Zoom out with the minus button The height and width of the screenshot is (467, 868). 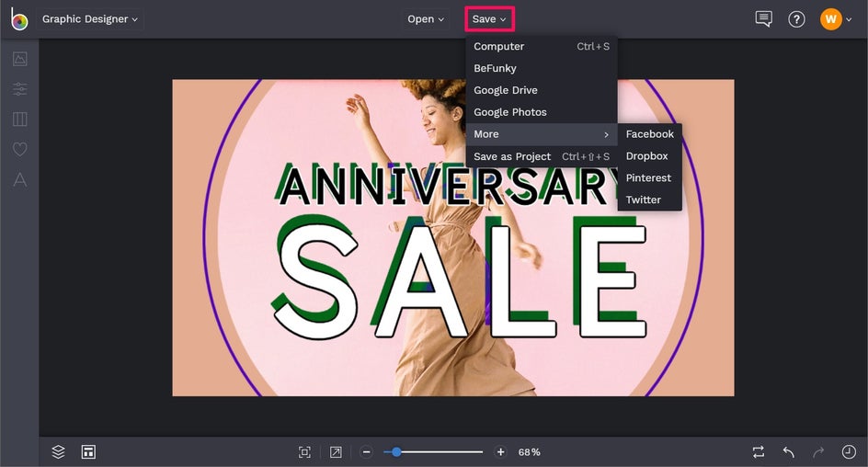[x=366, y=452]
